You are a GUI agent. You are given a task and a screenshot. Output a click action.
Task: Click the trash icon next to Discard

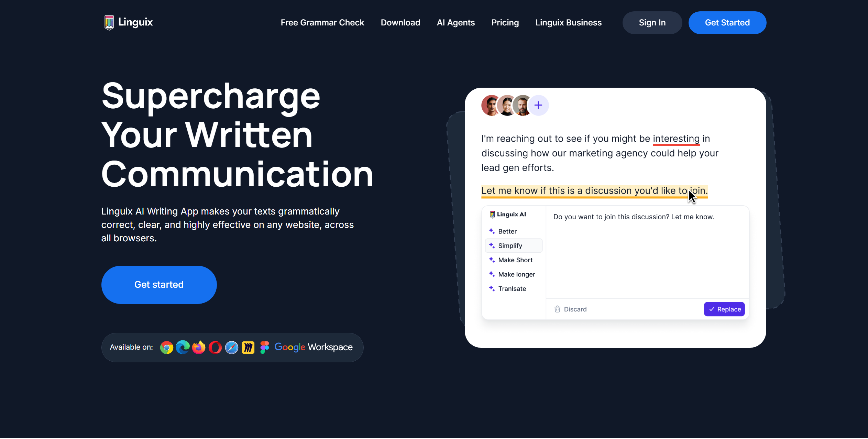557,309
